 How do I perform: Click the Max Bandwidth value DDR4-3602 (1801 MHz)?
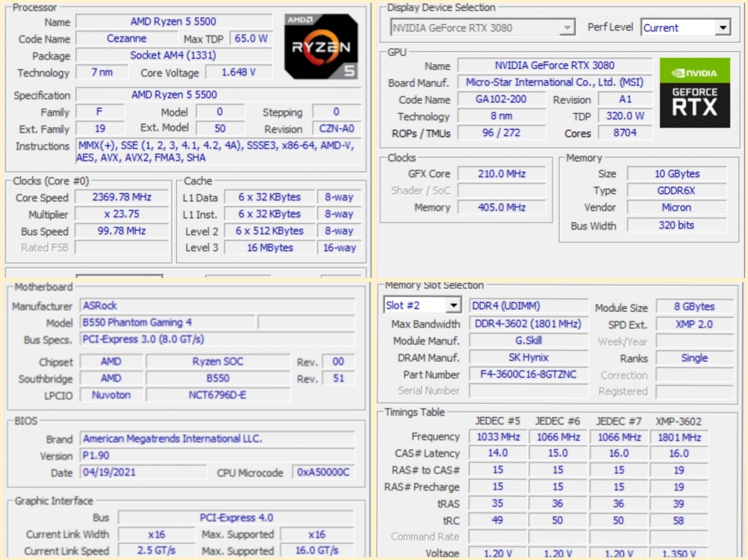[x=529, y=324]
